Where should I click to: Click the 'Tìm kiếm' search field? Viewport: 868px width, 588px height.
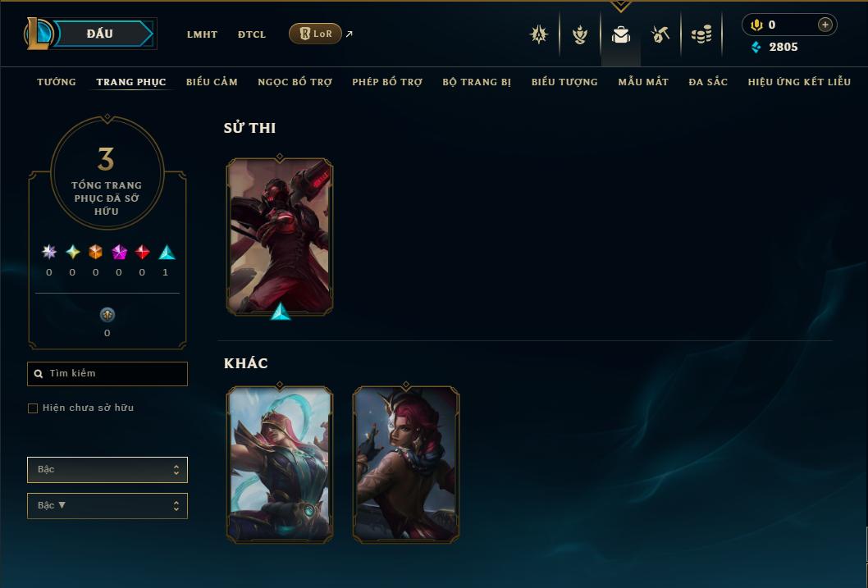pos(107,374)
